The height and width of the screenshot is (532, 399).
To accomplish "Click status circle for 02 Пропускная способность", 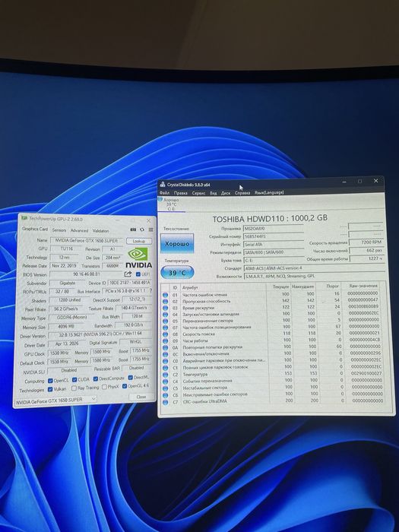I will 165,302.
